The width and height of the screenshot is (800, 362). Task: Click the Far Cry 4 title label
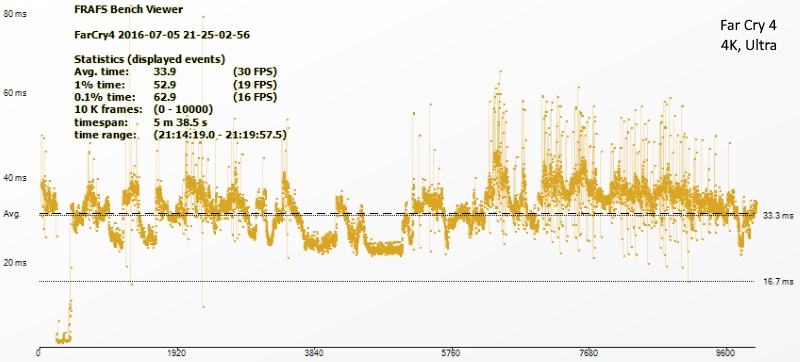coord(748,25)
